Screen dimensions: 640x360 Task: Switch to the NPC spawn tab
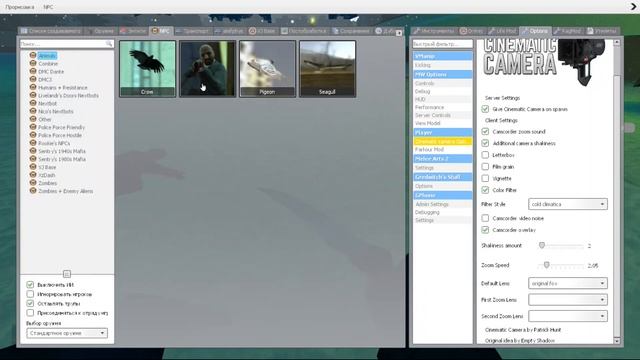tap(160, 31)
